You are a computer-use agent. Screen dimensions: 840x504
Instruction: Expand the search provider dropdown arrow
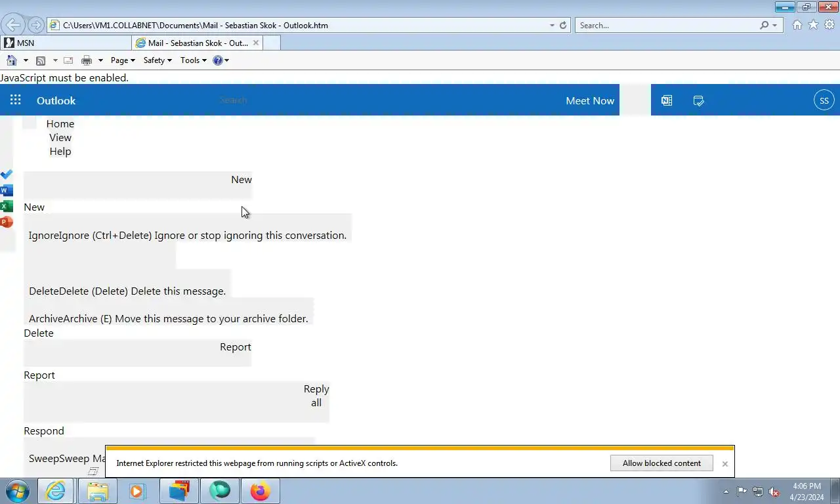(775, 25)
